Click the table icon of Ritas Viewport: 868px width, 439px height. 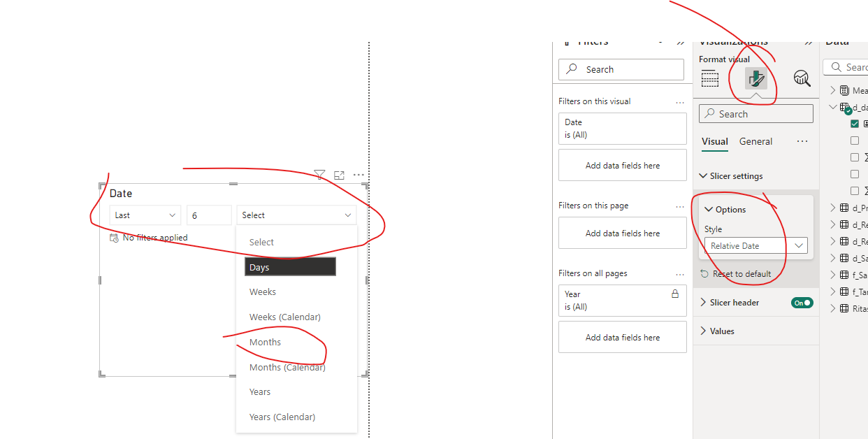pyautogui.click(x=844, y=308)
